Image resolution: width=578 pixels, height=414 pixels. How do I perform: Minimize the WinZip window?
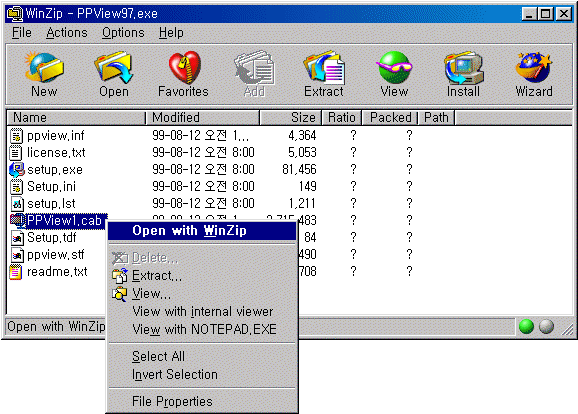coord(529,14)
